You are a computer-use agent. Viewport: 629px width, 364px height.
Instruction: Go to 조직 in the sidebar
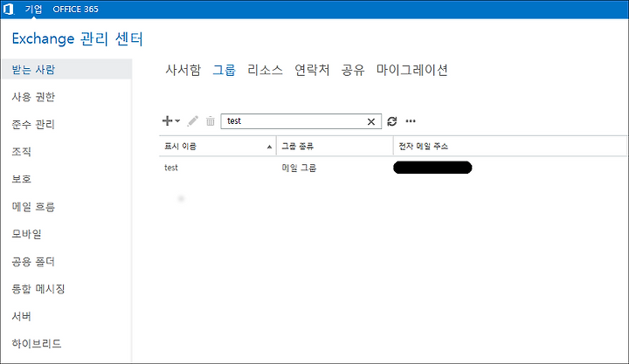pyautogui.click(x=21, y=152)
